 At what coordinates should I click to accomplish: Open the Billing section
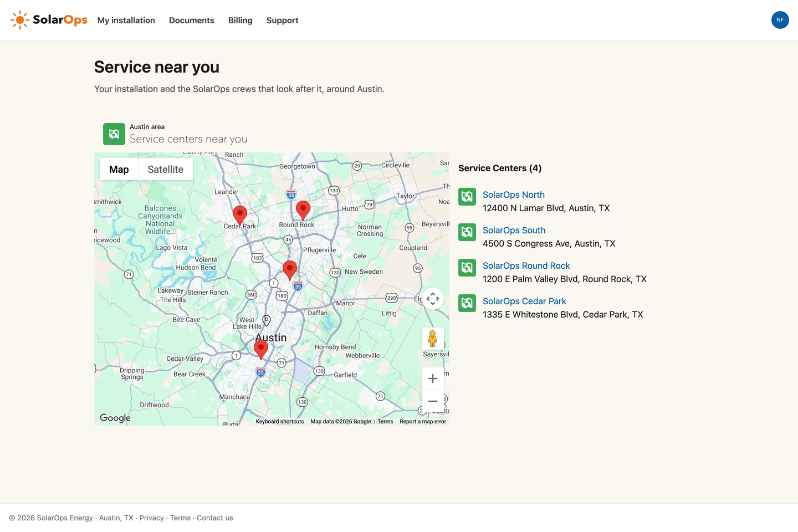pos(241,21)
